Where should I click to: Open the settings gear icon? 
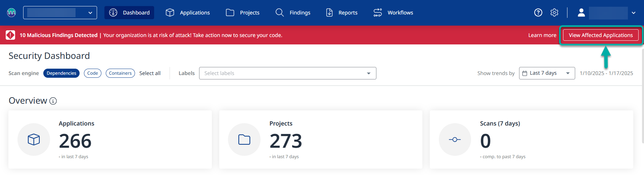click(554, 13)
